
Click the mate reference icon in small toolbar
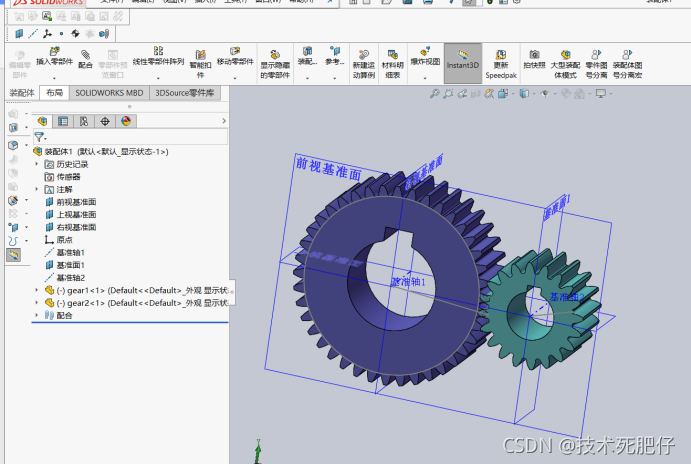[104, 33]
